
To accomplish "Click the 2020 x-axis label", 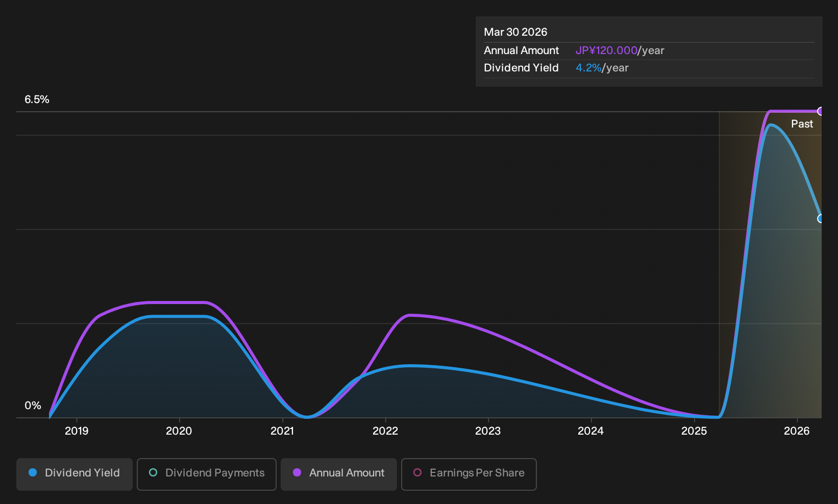I will tap(179, 431).
